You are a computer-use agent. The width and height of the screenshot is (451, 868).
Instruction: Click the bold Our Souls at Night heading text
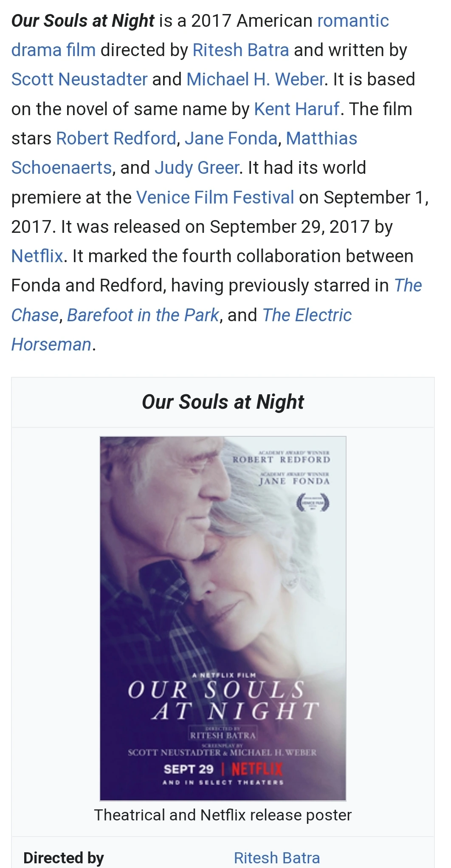pos(83,21)
